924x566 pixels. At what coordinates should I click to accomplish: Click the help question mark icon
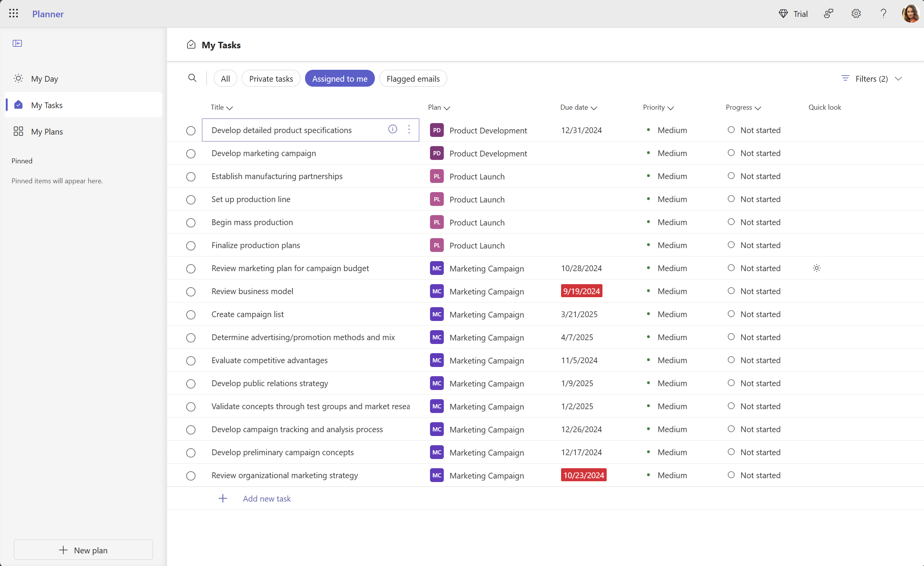tap(883, 13)
